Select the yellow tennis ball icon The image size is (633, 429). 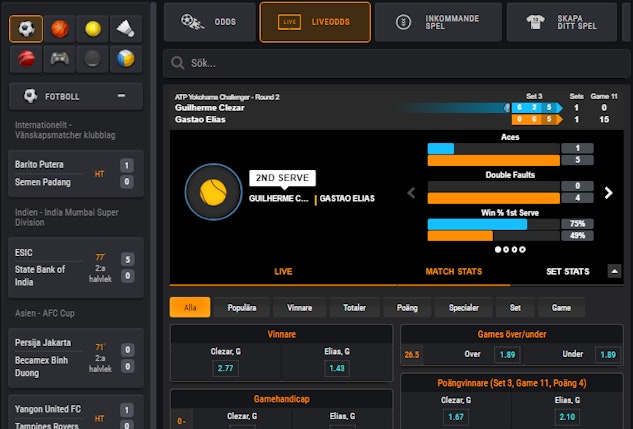[93, 29]
